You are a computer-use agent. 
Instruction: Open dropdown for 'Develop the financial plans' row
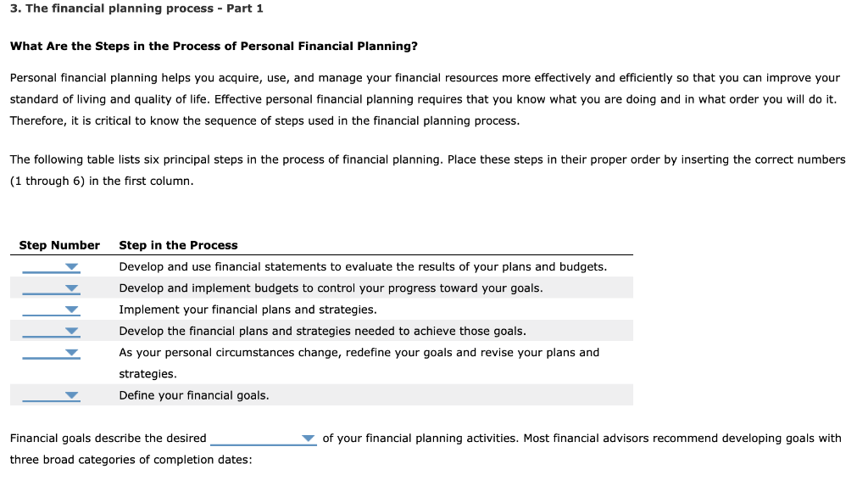pyautogui.click(x=51, y=332)
